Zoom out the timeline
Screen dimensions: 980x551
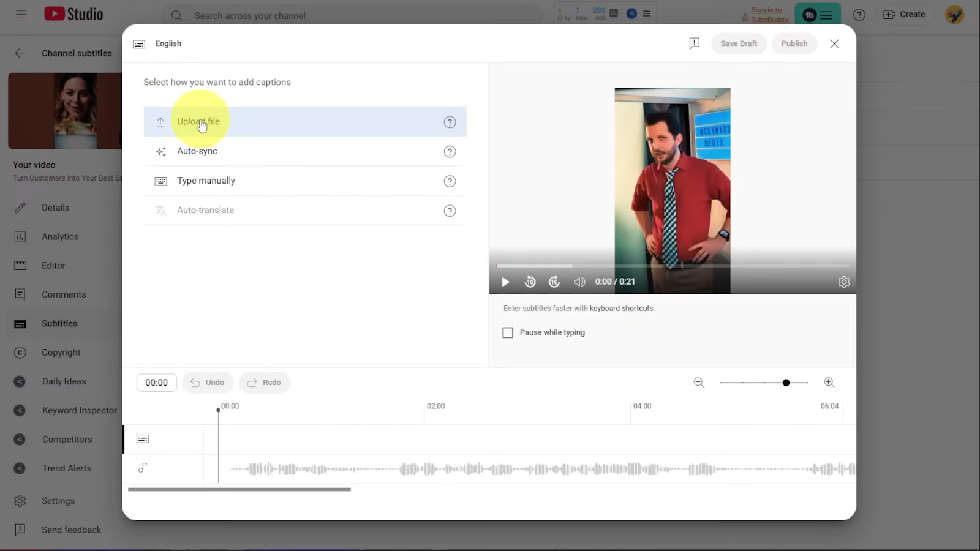[699, 383]
